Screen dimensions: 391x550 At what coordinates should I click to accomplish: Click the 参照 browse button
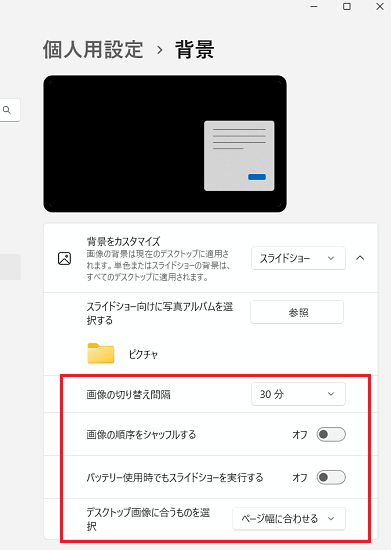point(297,312)
